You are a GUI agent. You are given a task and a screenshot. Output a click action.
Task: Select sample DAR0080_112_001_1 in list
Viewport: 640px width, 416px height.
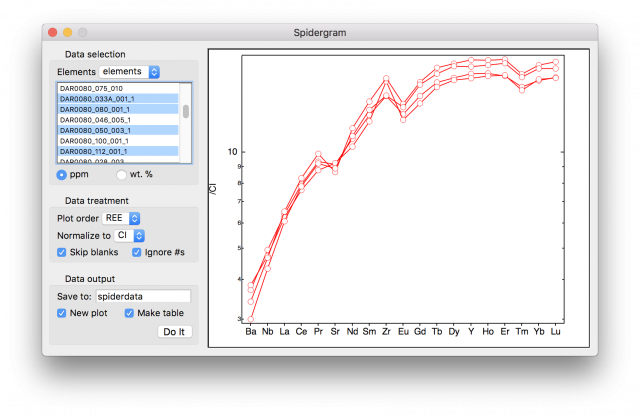(118, 151)
